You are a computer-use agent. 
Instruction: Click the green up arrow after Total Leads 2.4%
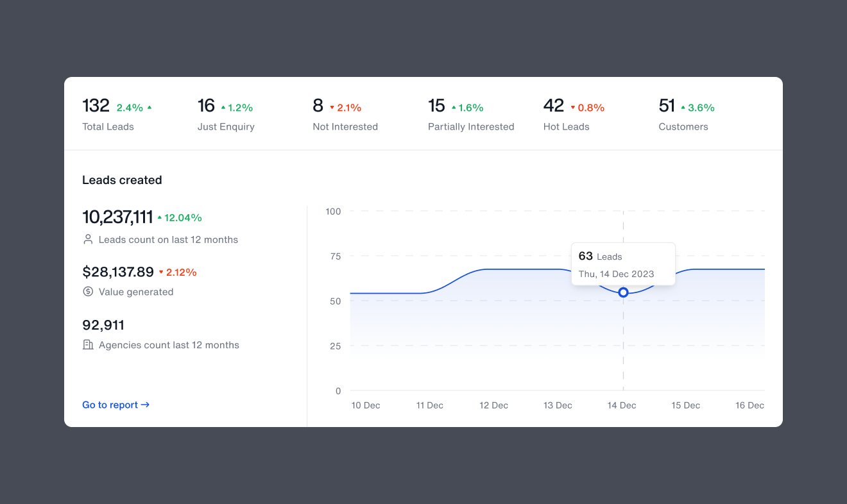click(x=150, y=107)
